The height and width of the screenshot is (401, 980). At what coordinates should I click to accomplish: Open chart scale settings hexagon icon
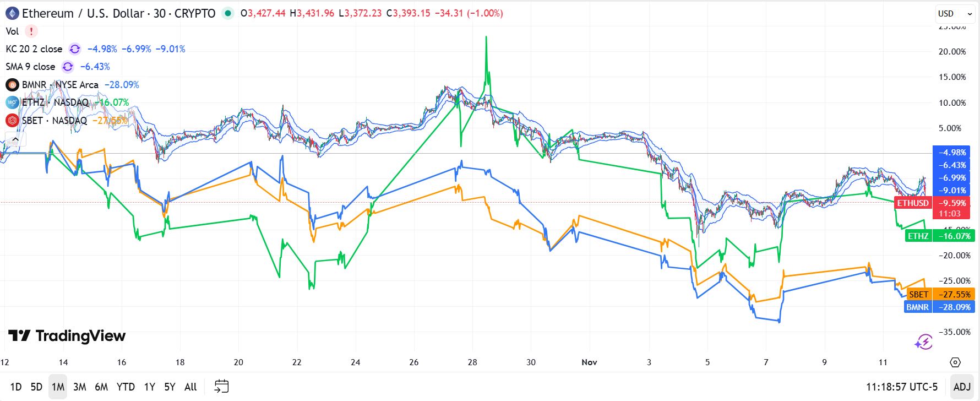pos(955,362)
